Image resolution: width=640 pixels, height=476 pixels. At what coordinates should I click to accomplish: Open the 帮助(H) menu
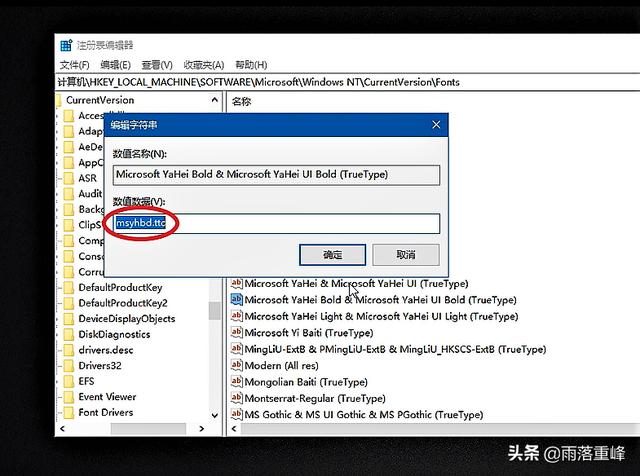(251, 65)
